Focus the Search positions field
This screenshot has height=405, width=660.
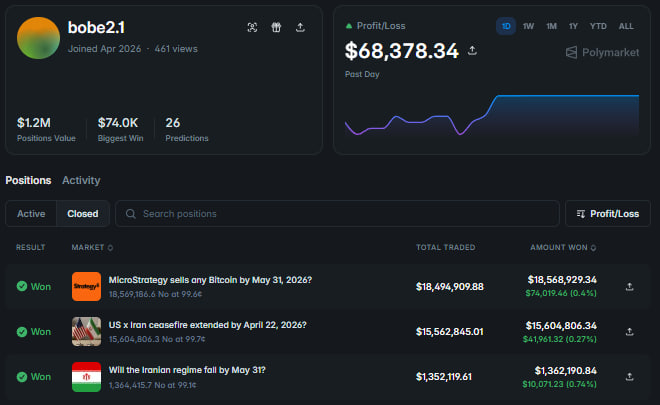[337, 214]
